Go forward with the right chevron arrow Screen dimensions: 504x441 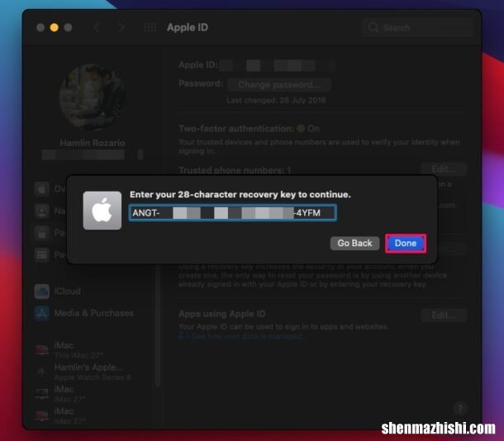click(121, 27)
